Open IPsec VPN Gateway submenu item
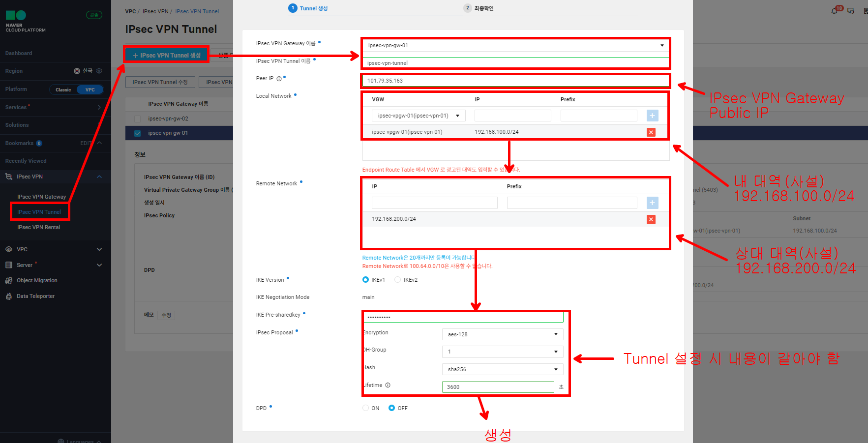Screen dimensions: 868x443 (42, 197)
